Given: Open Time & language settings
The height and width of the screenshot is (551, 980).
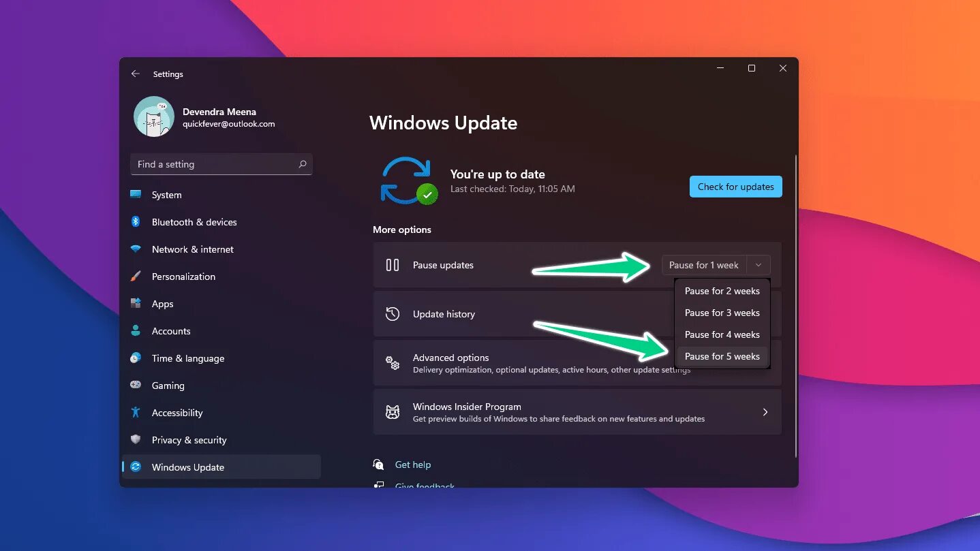Looking at the screenshot, I should tap(188, 358).
